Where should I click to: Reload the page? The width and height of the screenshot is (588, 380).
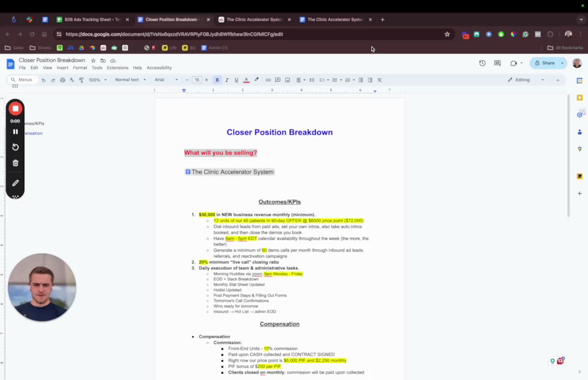pyautogui.click(x=32, y=34)
